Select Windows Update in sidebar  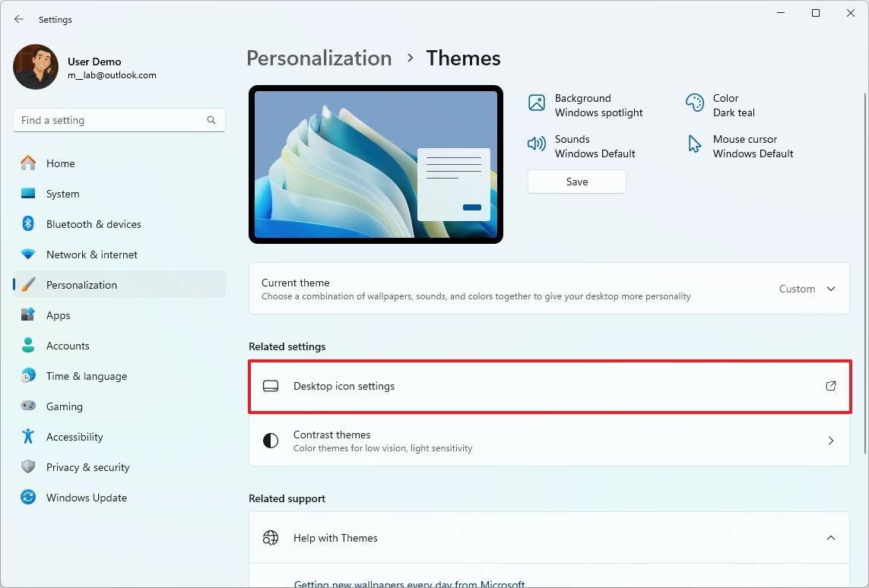coord(86,498)
